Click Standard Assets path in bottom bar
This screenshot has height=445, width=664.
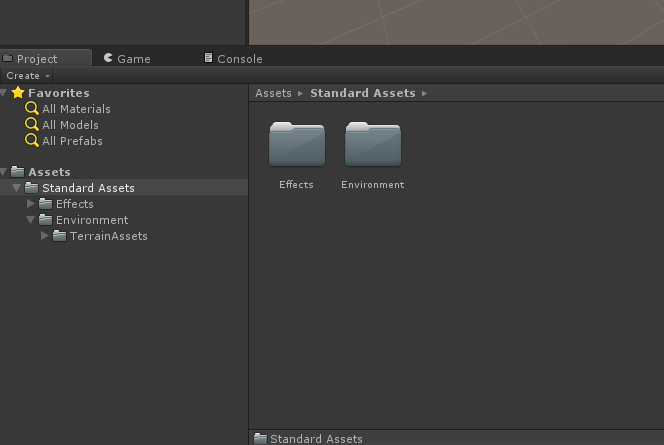point(316,439)
